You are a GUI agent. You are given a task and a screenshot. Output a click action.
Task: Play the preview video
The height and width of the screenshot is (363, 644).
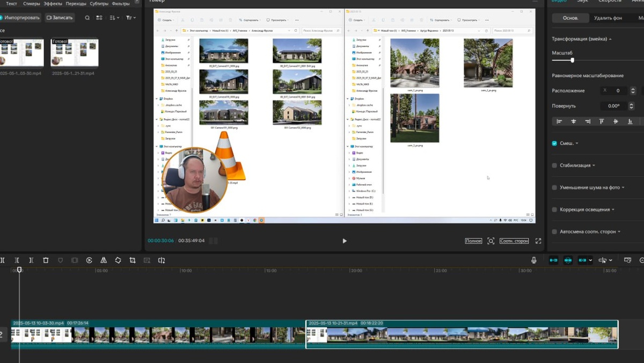(x=345, y=241)
